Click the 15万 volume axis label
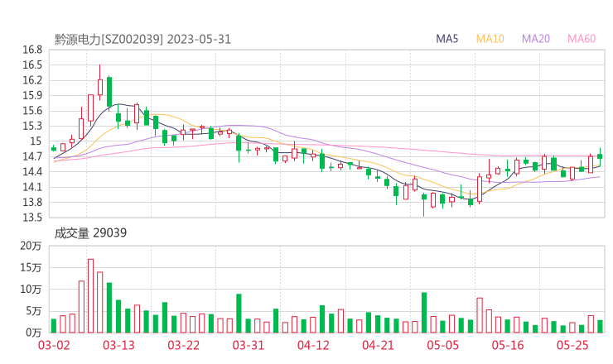Screen dimensions: 613x364 click(x=31, y=267)
